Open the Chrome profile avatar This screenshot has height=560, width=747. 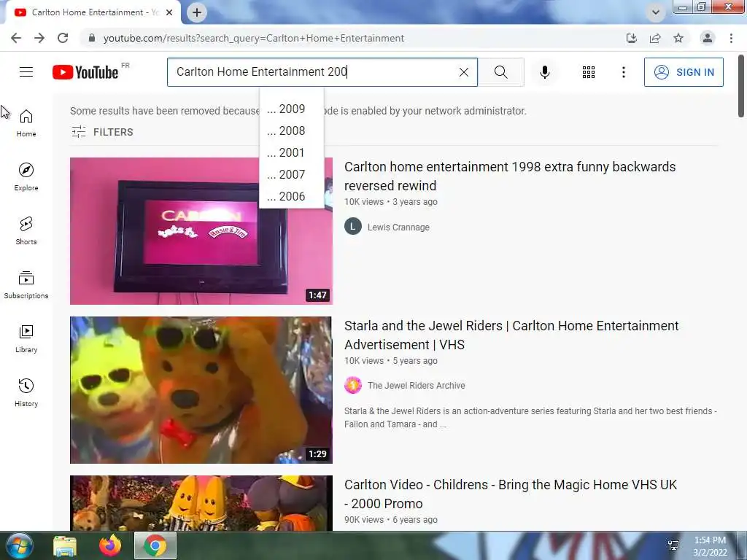708,38
